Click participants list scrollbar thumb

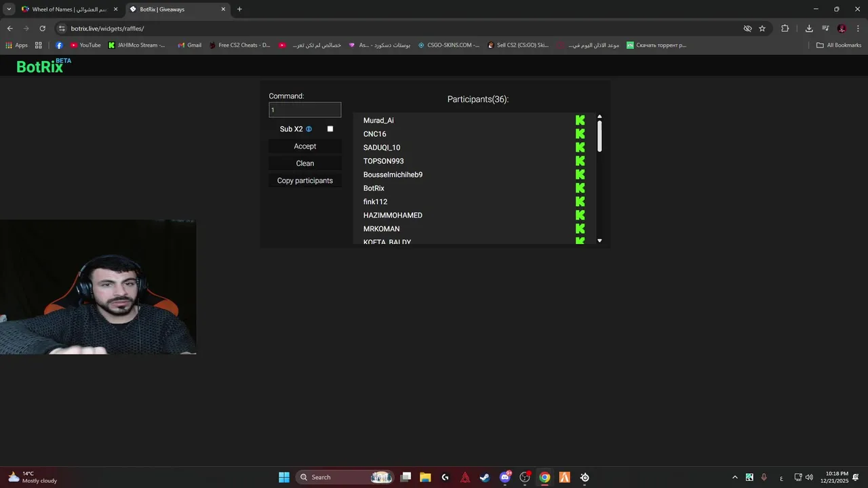pyautogui.click(x=599, y=136)
